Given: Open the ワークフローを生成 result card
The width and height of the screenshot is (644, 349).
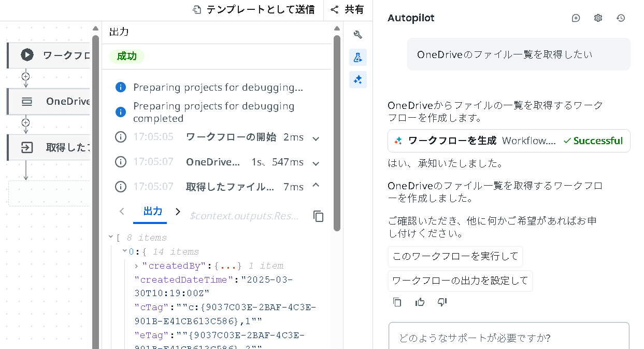Looking at the screenshot, I should [509, 141].
